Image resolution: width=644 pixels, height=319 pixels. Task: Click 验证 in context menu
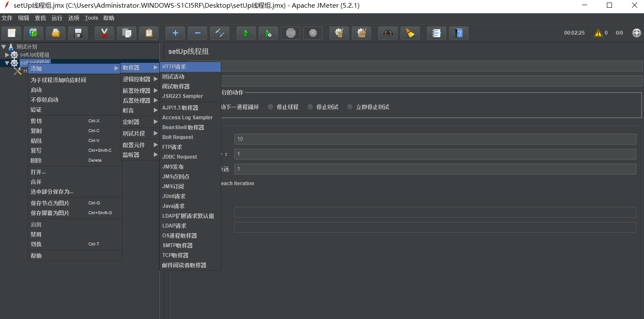75,109
